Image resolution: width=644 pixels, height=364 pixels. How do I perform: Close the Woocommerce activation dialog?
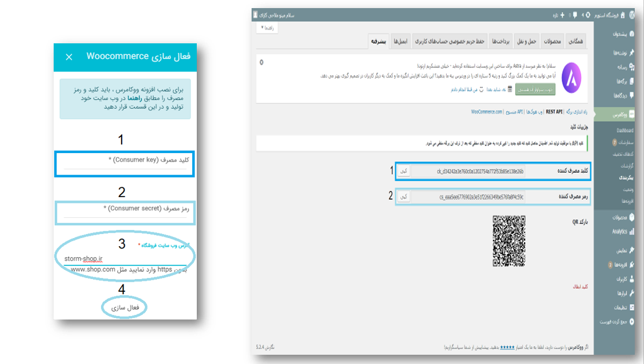[69, 57]
